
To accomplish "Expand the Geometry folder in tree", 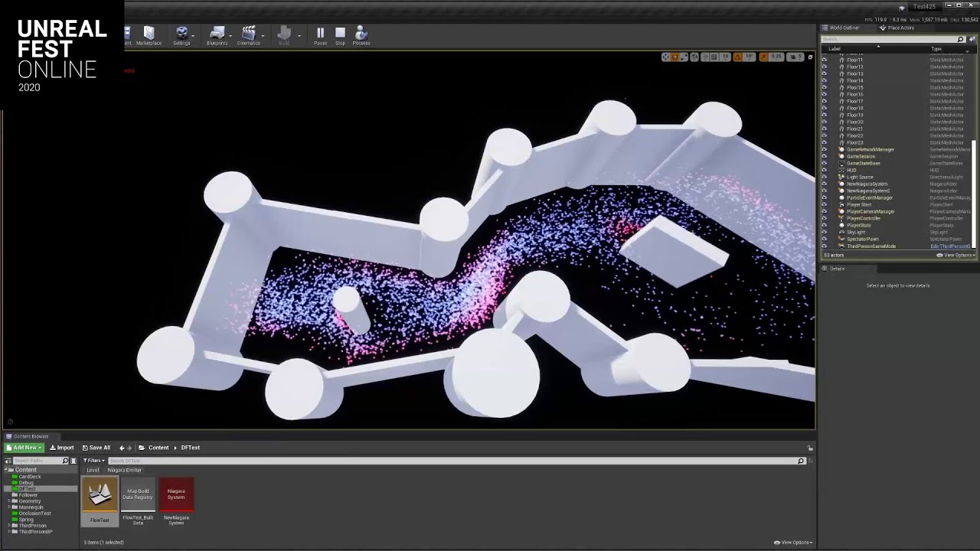I will [9, 501].
